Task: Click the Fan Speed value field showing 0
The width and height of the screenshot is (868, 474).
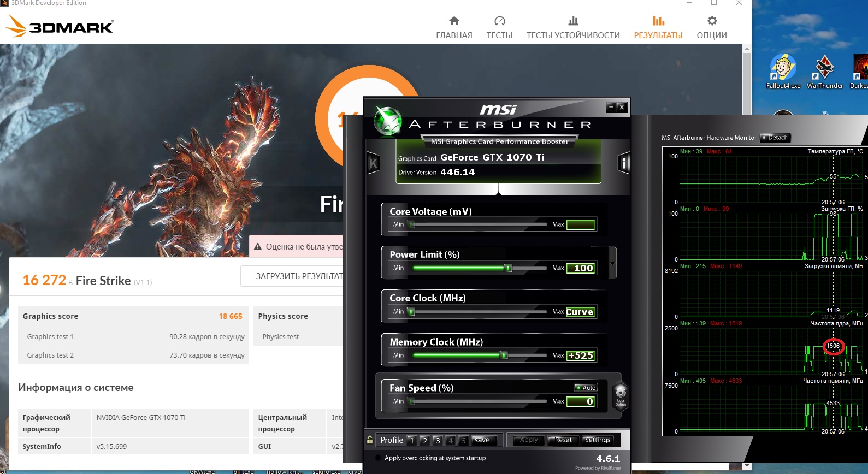Action: [x=581, y=401]
